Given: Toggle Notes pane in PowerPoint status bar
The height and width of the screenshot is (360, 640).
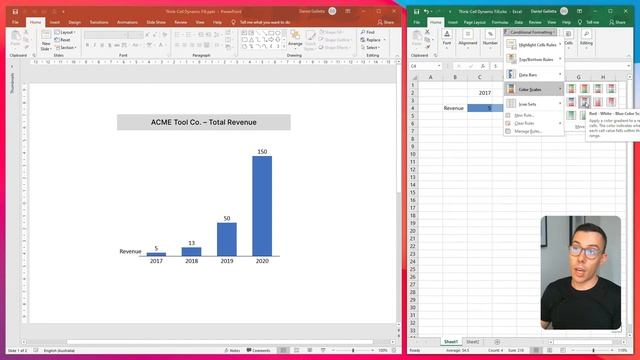Looking at the screenshot, I should point(232,351).
